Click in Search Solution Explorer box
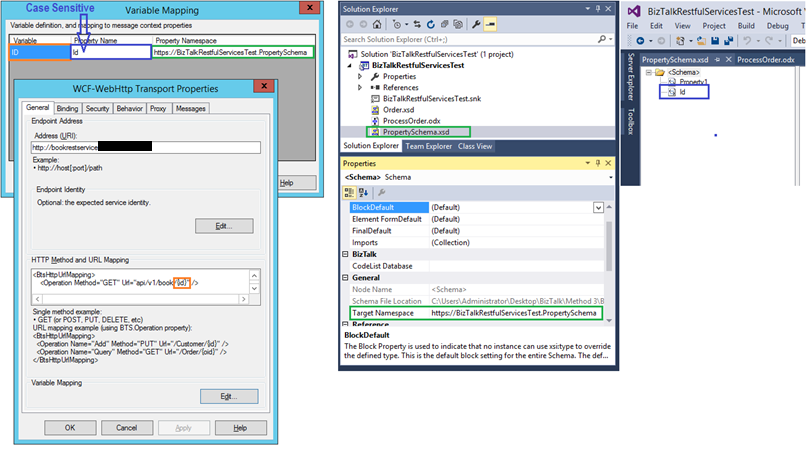Image resolution: width=812 pixels, height=468 pixels. [469, 39]
